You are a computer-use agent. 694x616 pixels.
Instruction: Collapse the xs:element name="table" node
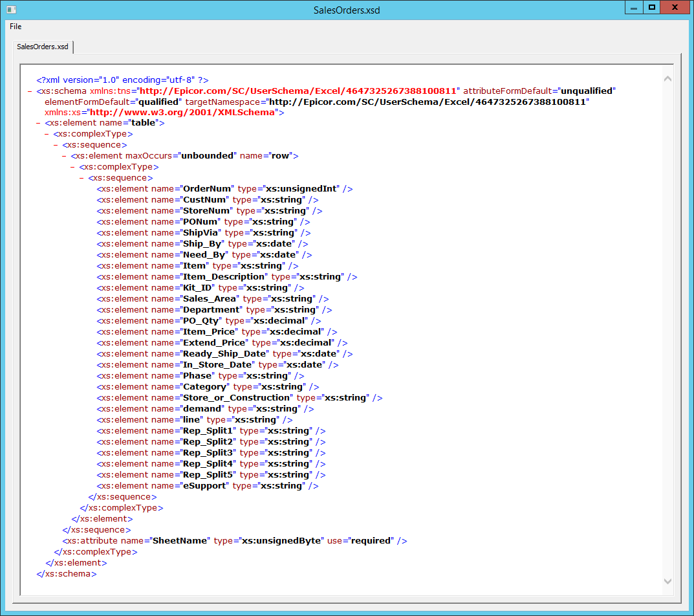(x=39, y=123)
